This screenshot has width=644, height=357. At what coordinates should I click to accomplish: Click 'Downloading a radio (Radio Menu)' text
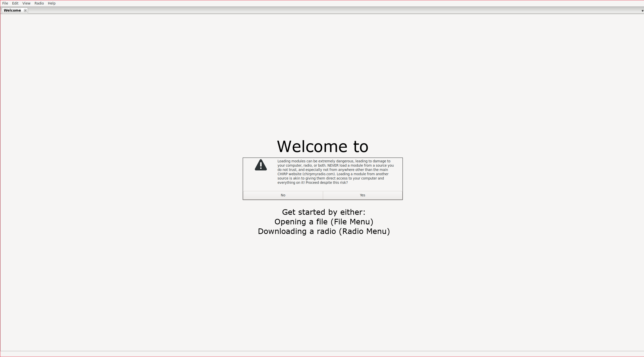(324, 231)
